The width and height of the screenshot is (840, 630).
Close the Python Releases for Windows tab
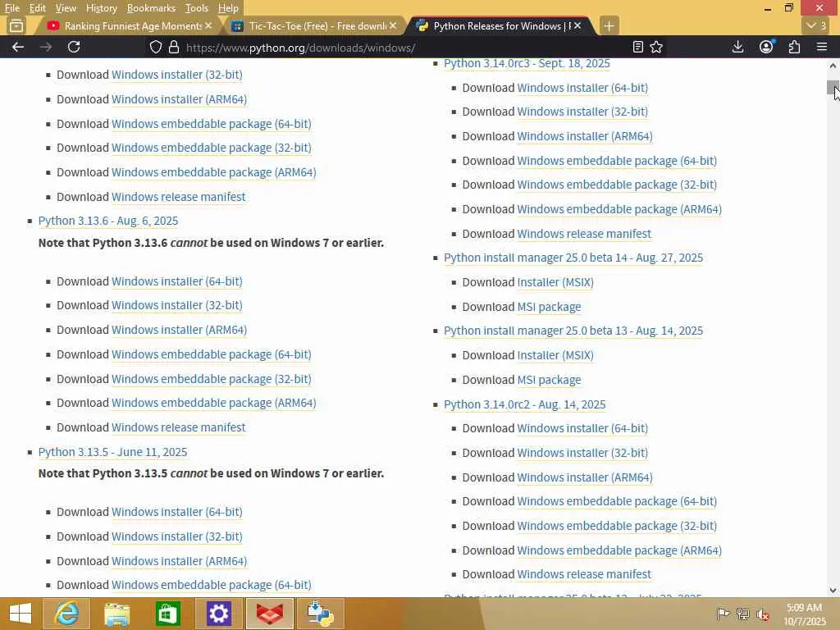click(x=577, y=25)
